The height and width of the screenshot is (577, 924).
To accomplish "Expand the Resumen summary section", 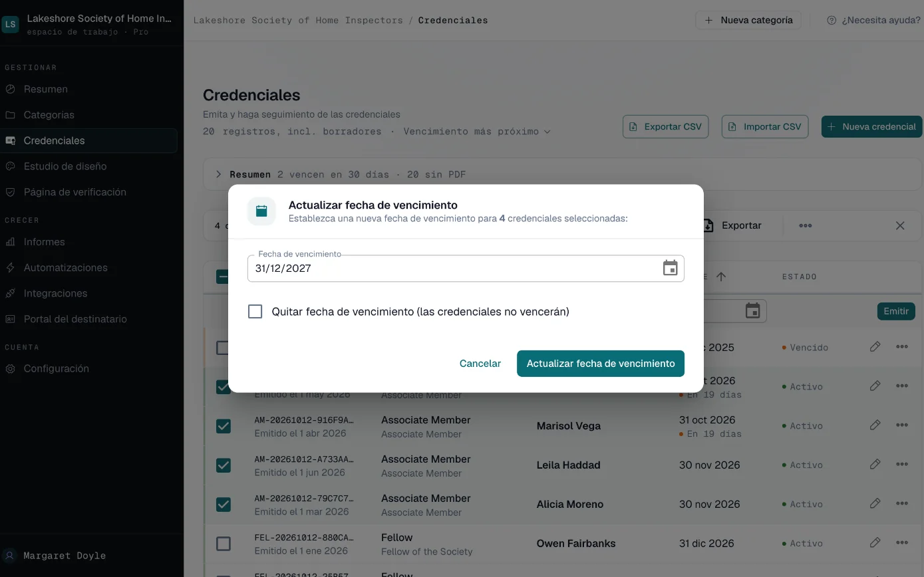I will (218, 174).
